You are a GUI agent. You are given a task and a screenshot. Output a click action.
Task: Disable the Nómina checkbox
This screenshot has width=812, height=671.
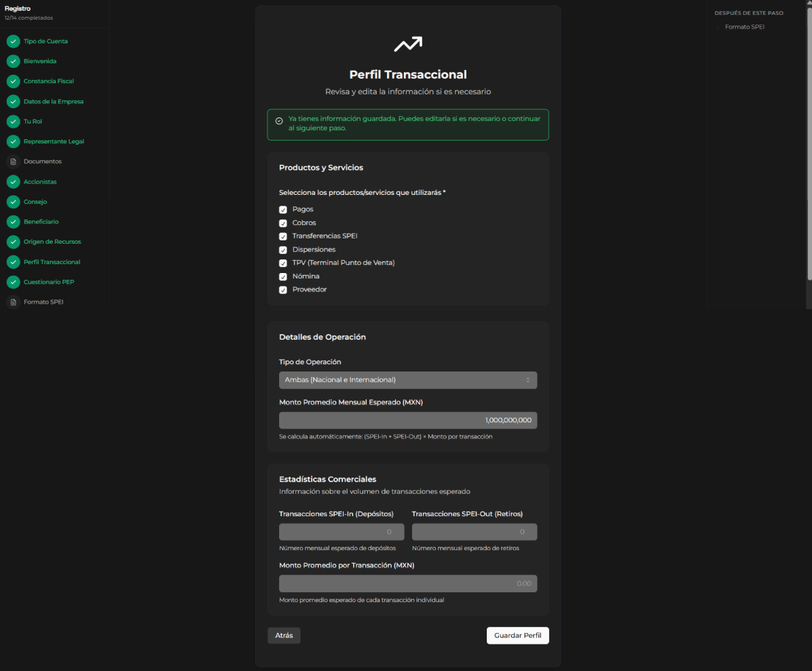[x=282, y=276]
